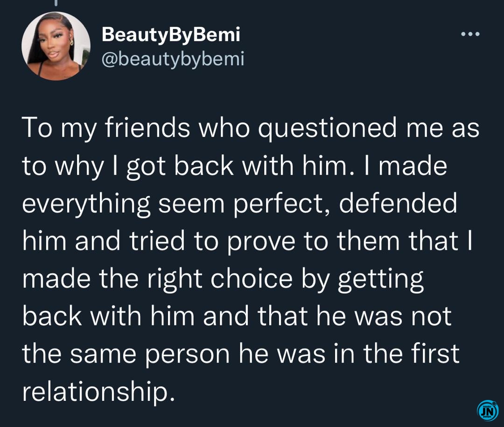Click the BeautyByBemi profile picture
The image size is (504, 427).
56,46
